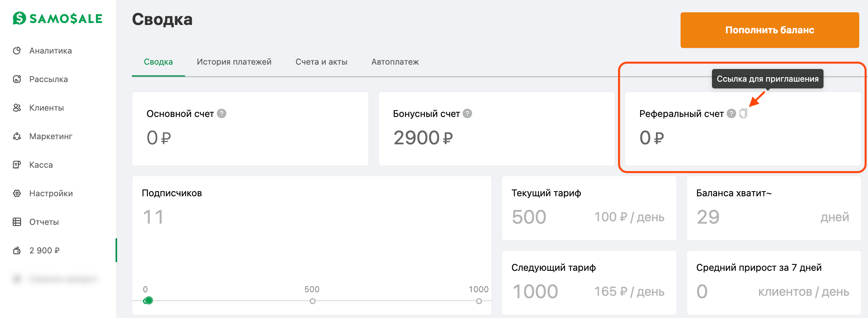Click the Клиенты people icon
Image resolution: width=868 pixels, height=318 pixels.
(17, 108)
